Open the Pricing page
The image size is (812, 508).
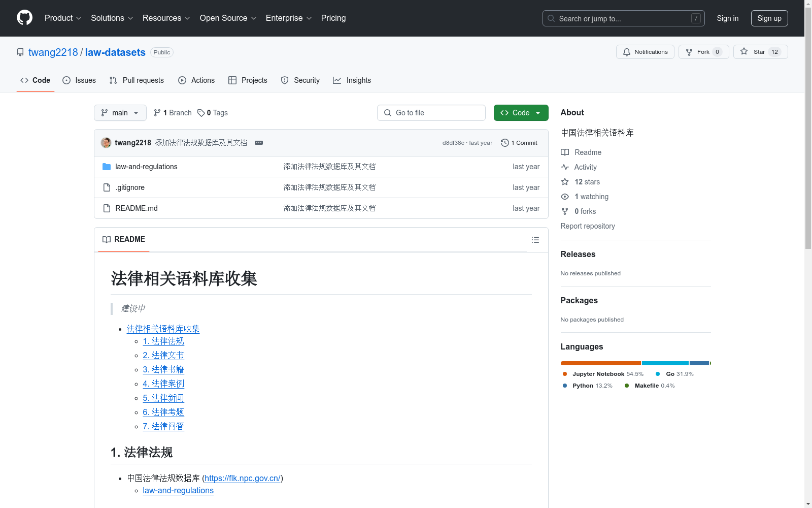click(333, 18)
